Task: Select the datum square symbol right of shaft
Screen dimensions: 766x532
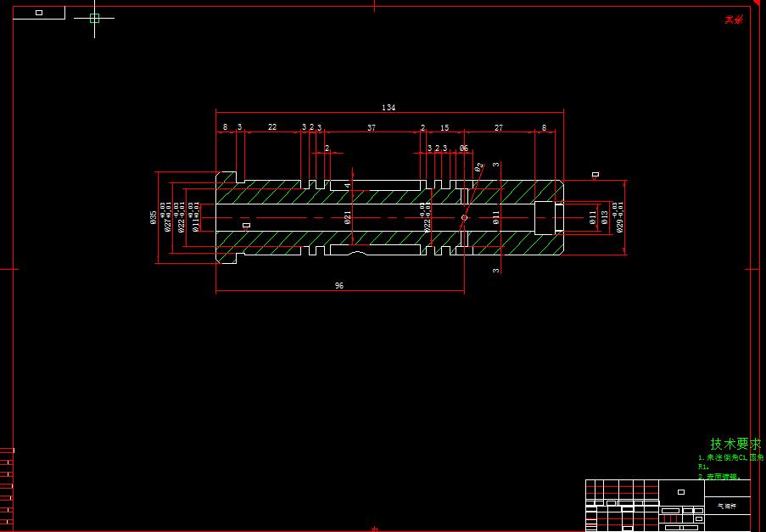Action: [596, 176]
